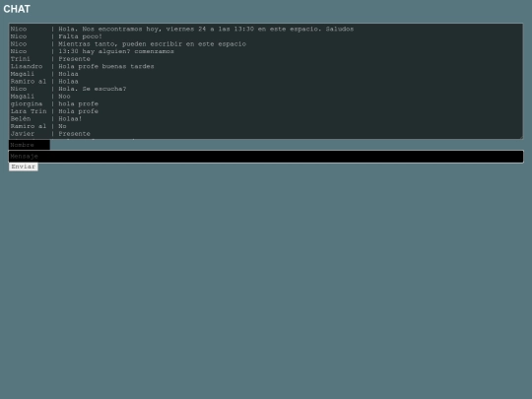The image size is (532, 399).
Task: Click 'Hola profe buenas tardes' by Lisandro
Action: (x=106, y=67)
